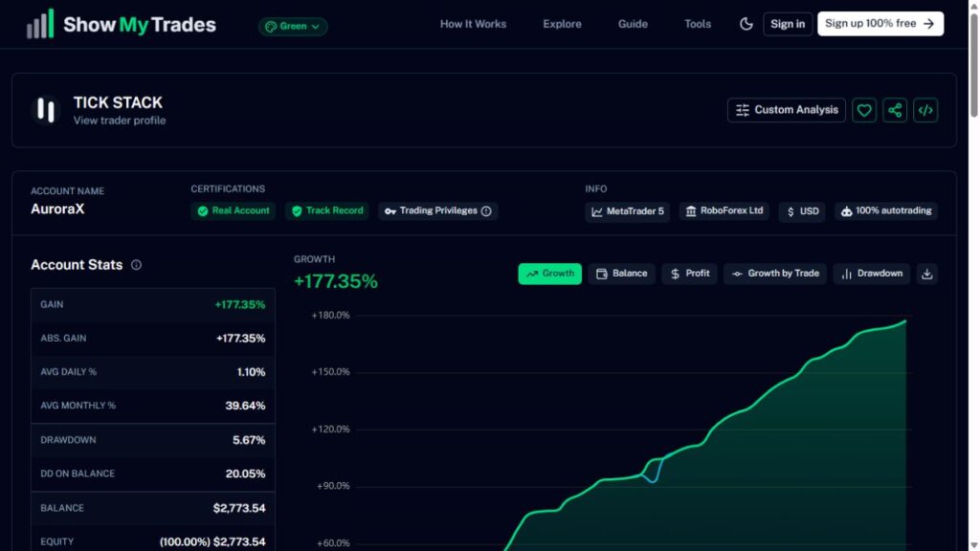Select the Growth chart tab
The image size is (980, 551).
[549, 274]
